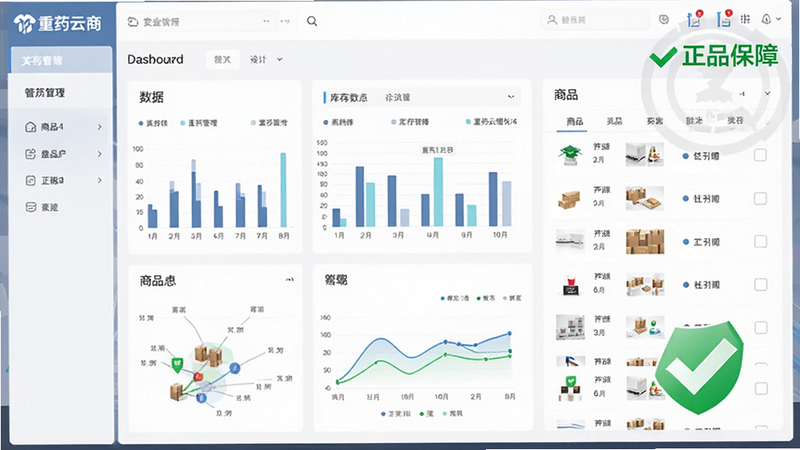The height and width of the screenshot is (450, 800).
Task: Click the green checkmark next to 正品保障
Action: coord(663,56)
